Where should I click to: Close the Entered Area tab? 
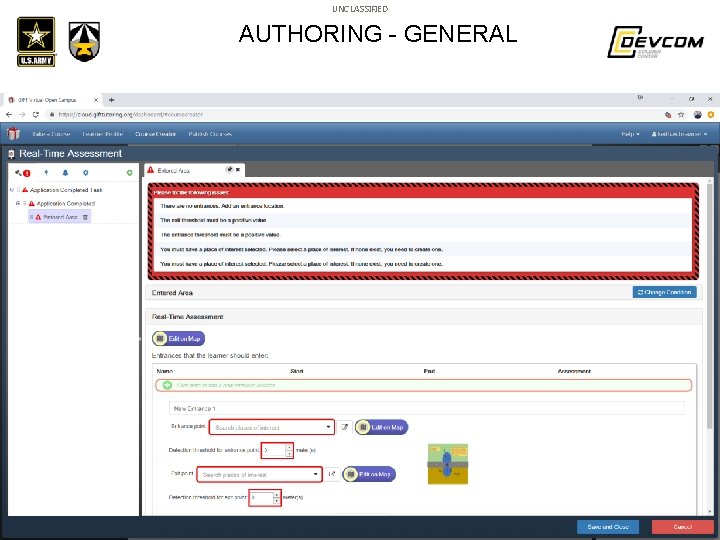[x=238, y=169]
